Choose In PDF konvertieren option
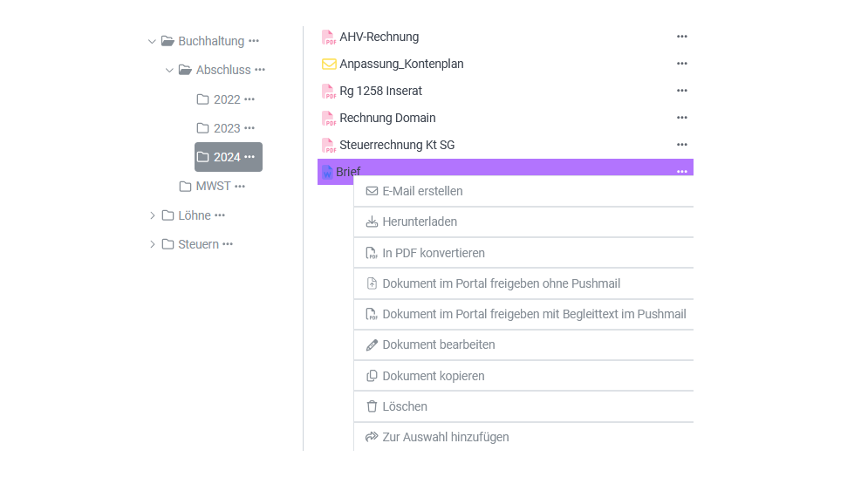868x491 pixels. tap(434, 253)
